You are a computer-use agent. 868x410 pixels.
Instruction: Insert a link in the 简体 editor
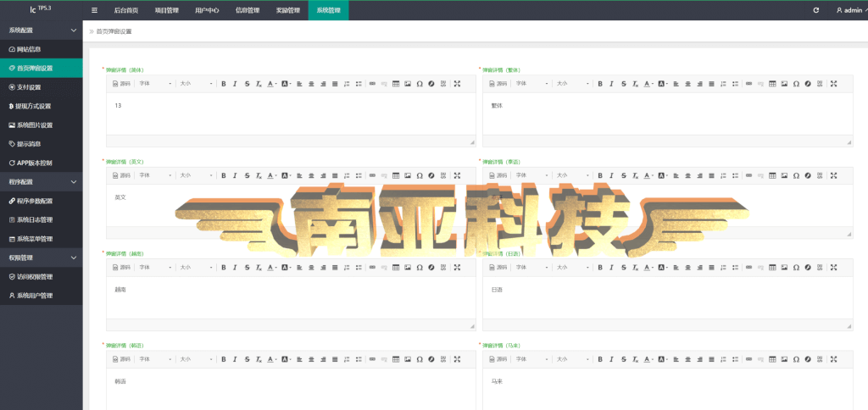tap(372, 84)
